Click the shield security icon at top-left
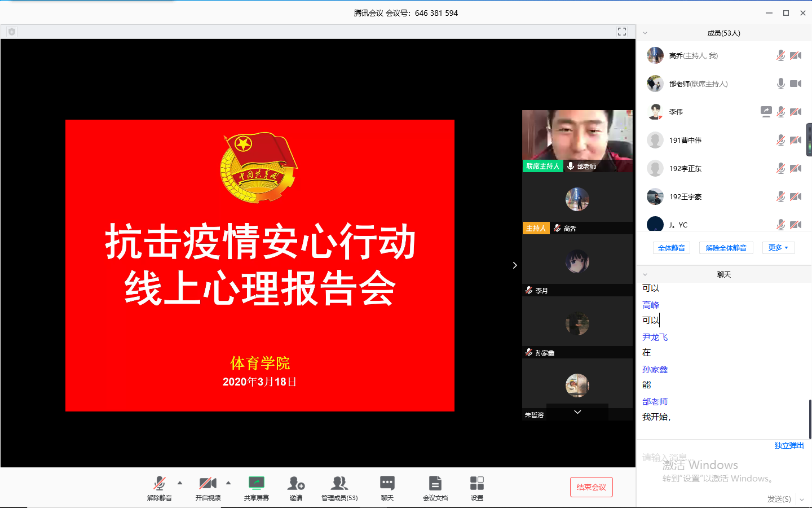 (x=12, y=32)
